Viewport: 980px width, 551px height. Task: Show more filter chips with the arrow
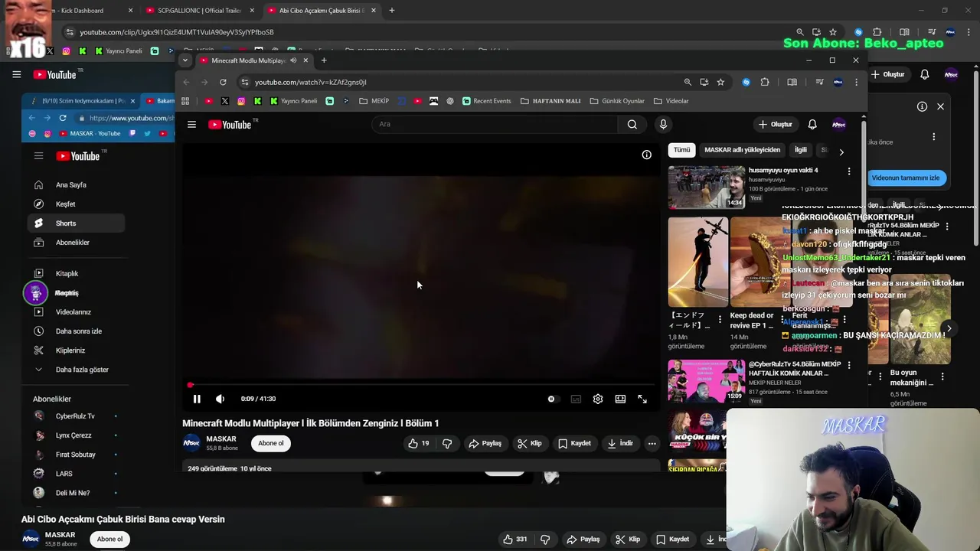(x=841, y=152)
